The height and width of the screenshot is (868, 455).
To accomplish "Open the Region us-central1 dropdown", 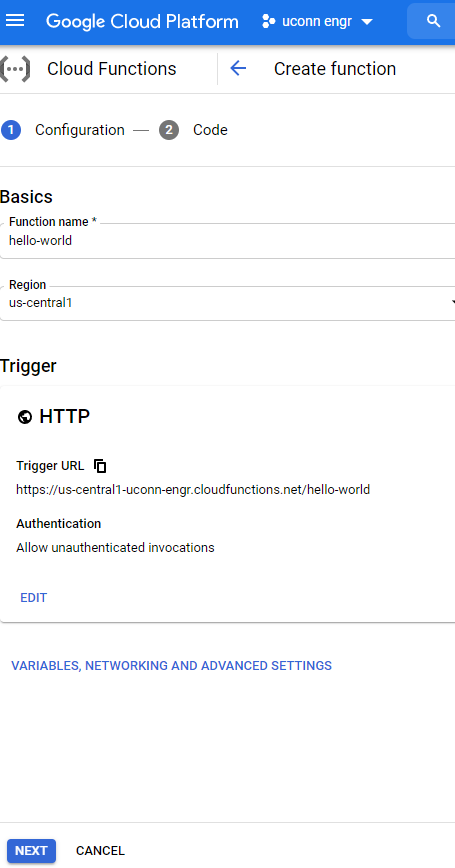I will (228, 303).
